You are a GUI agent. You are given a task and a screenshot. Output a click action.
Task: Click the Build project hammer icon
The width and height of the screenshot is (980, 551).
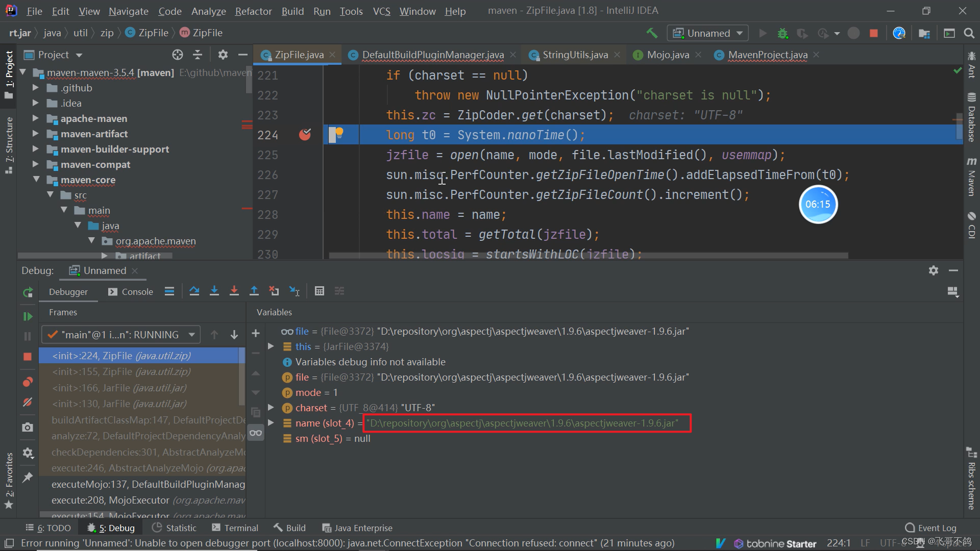click(652, 33)
